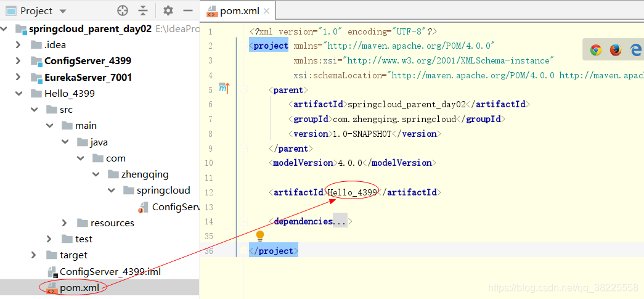Select the ConfigServ Java class file

176,207
